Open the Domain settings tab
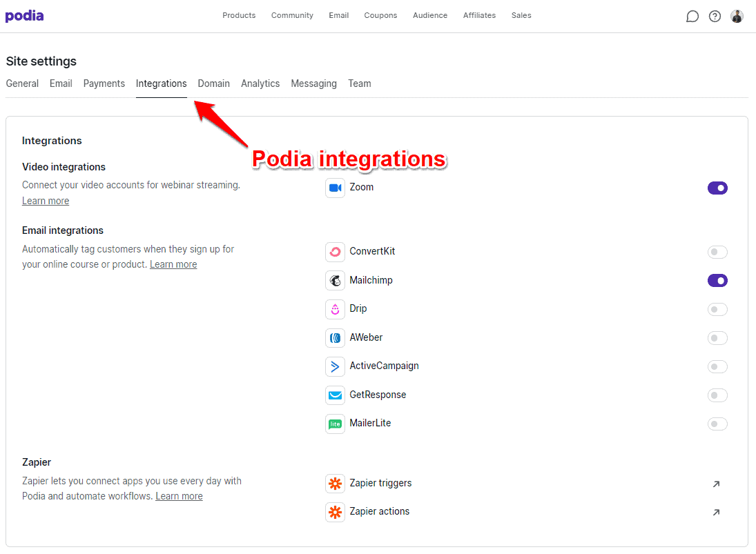 pyautogui.click(x=213, y=83)
